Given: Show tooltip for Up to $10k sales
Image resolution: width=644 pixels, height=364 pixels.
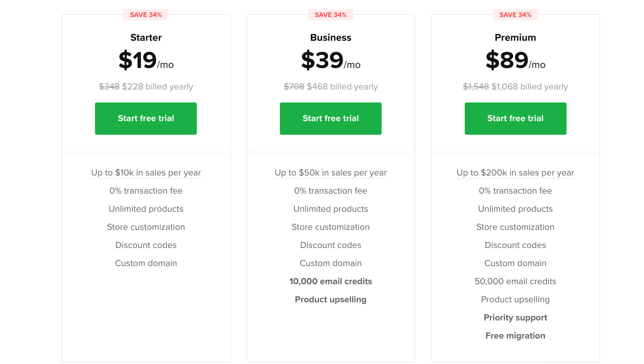Looking at the screenshot, I should point(146,173).
